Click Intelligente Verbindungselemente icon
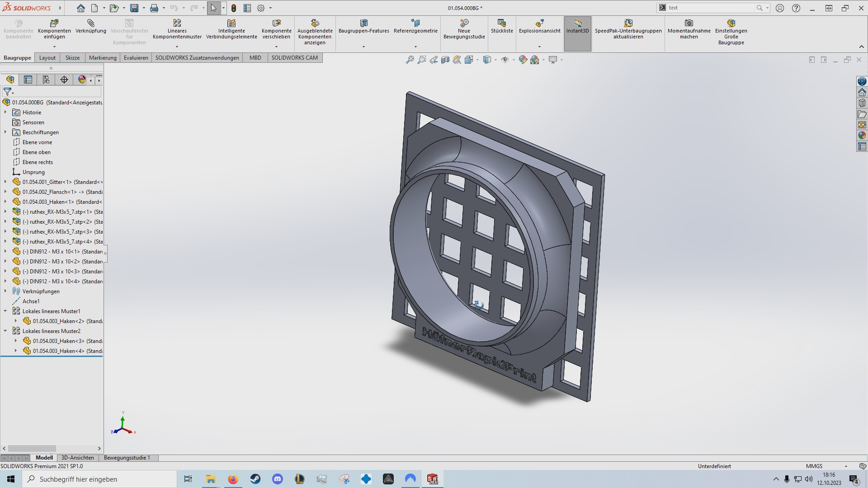The width and height of the screenshot is (868, 488). (231, 23)
